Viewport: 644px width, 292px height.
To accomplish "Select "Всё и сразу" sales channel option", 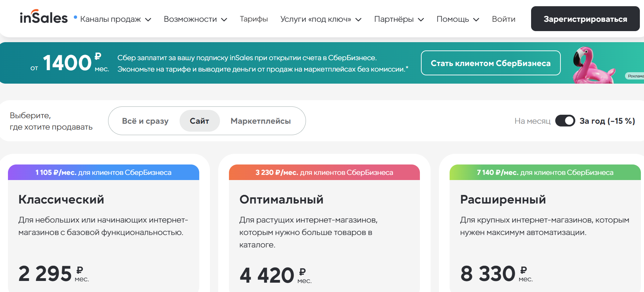I will coord(145,121).
